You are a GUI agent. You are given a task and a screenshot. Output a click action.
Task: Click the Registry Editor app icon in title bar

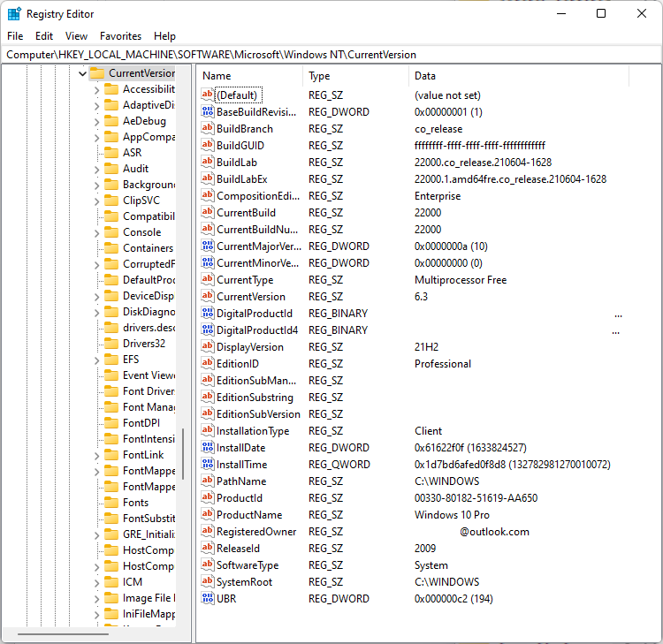coord(14,14)
